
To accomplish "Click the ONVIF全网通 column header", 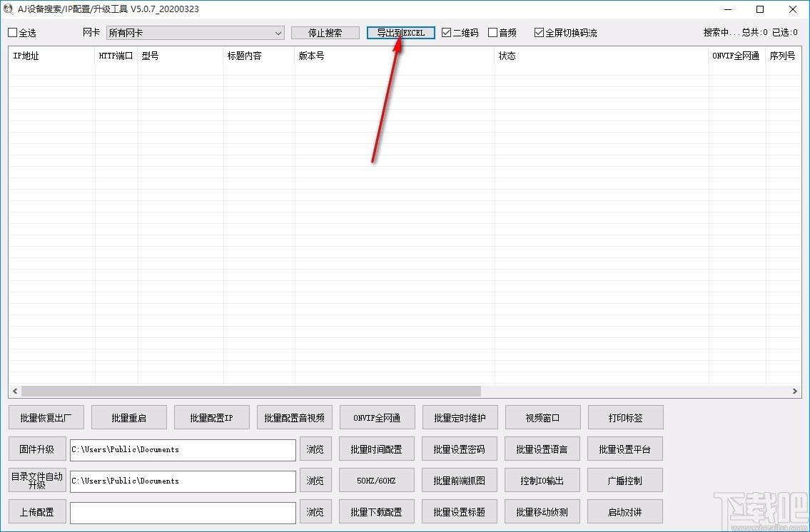I will (736, 56).
